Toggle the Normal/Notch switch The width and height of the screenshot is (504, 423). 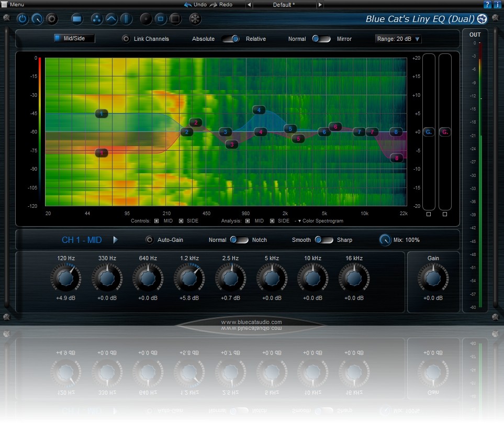(x=239, y=240)
